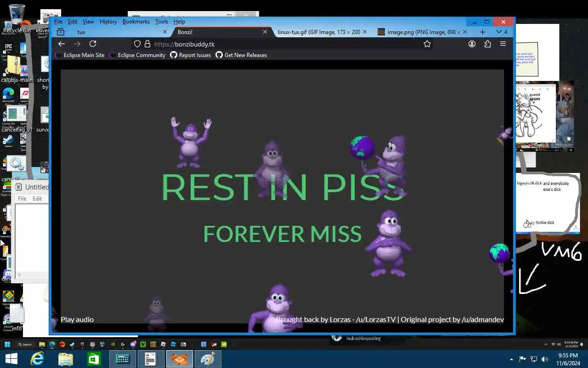The image size is (588, 368).
Task: Switch to the linux-tux.gif tab
Action: click(x=322, y=32)
